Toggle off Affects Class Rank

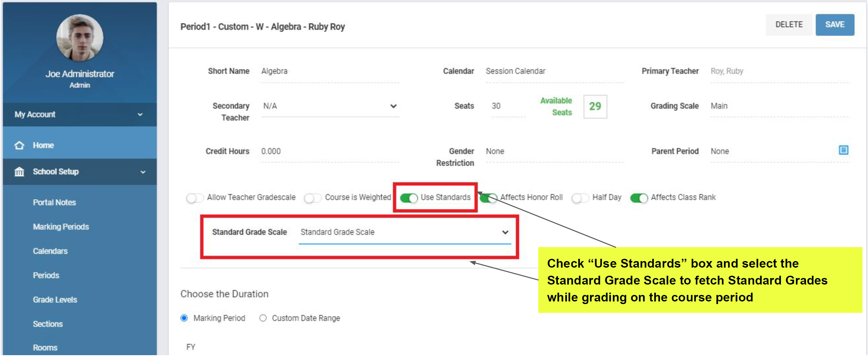639,198
